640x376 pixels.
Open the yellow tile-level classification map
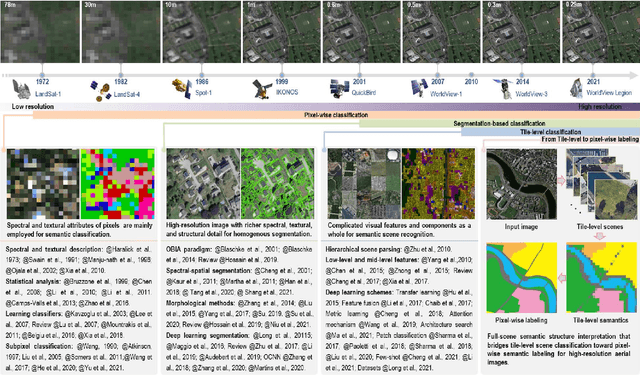(438, 184)
